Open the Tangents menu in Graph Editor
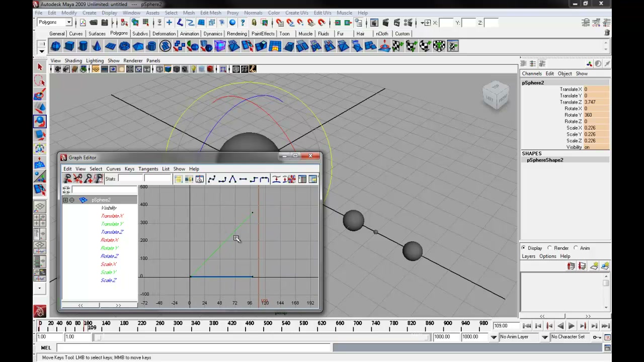This screenshot has width=644, height=362. 148,169
